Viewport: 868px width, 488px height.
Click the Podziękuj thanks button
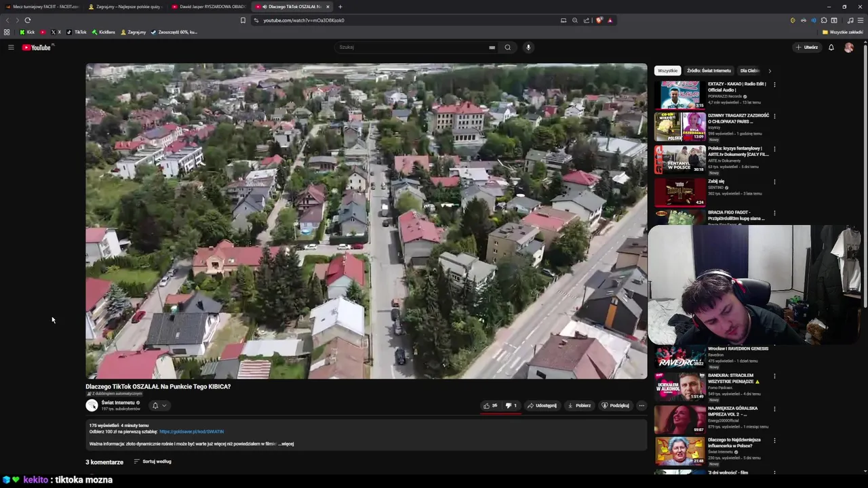pyautogui.click(x=616, y=405)
